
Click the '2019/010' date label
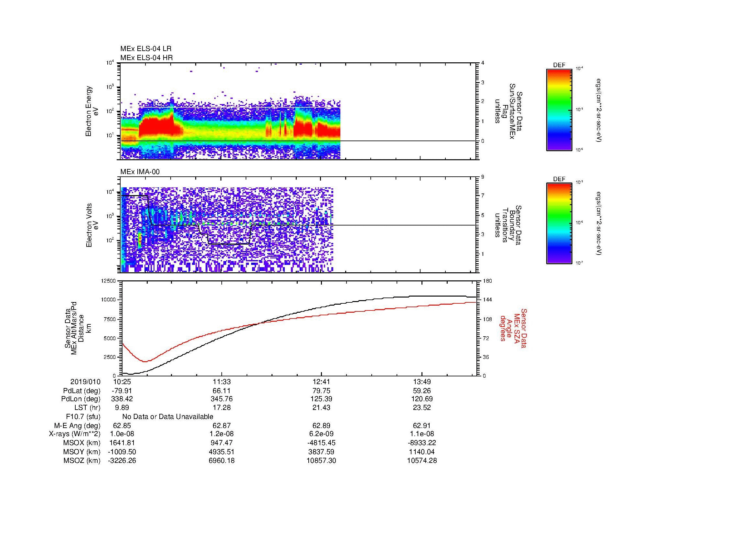[85, 382]
